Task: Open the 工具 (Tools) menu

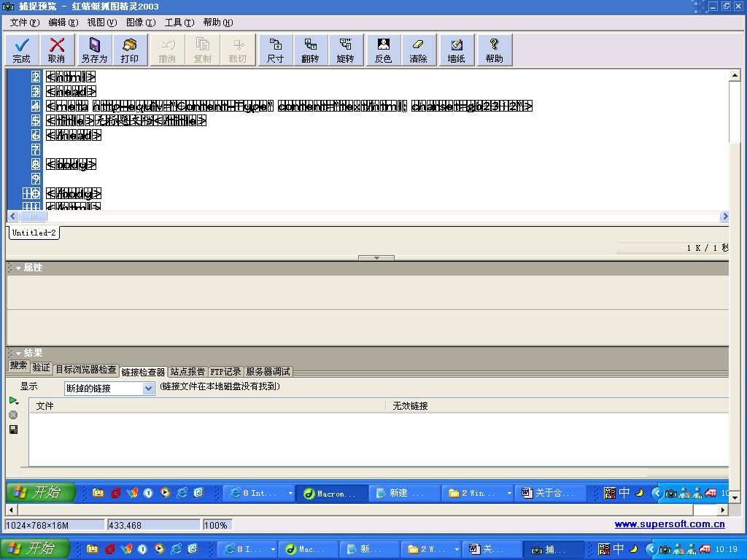Action: click(179, 23)
